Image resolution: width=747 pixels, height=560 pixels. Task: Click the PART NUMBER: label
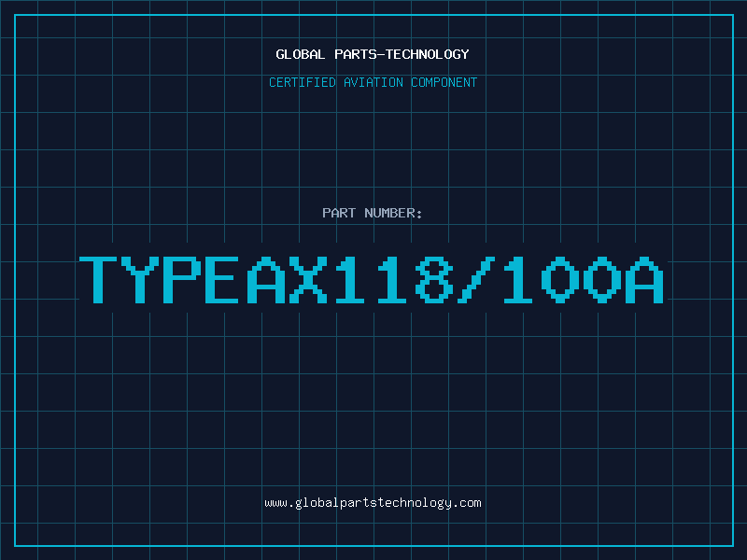[373, 213]
